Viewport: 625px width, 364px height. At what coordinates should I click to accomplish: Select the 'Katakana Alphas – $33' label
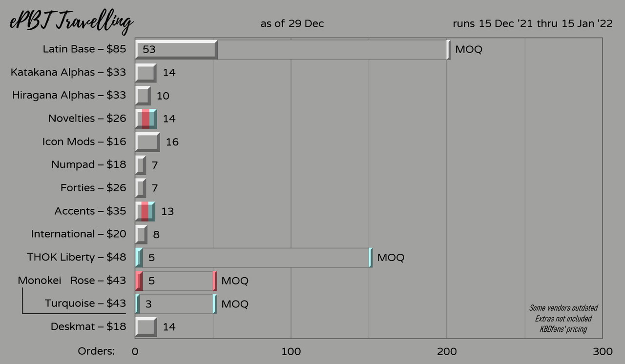(68, 72)
